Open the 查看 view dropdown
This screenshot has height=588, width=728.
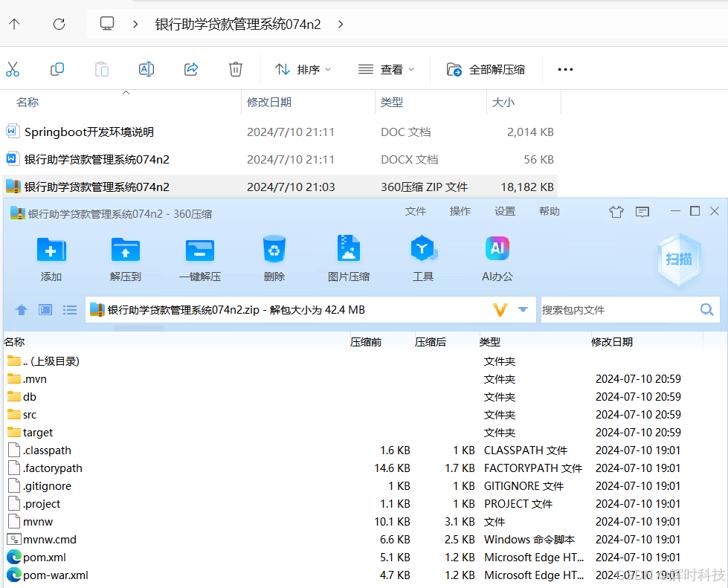pos(386,70)
